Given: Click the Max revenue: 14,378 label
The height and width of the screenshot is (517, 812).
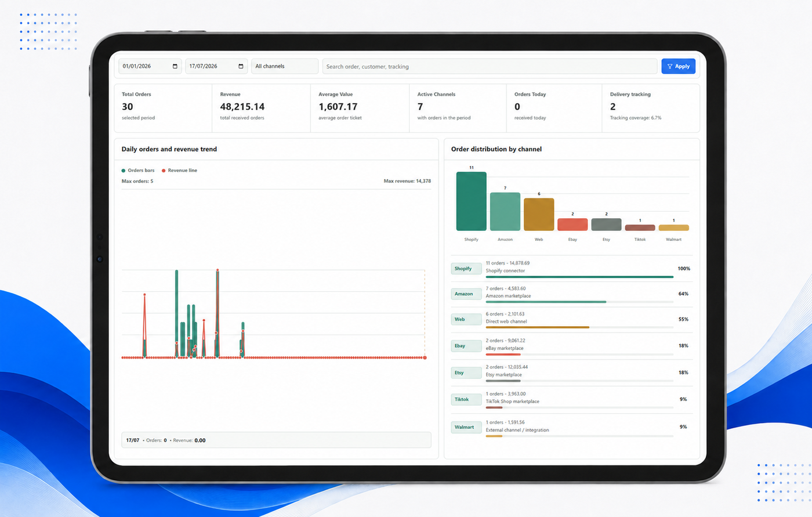Looking at the screenshot, I should click(407, 181).
